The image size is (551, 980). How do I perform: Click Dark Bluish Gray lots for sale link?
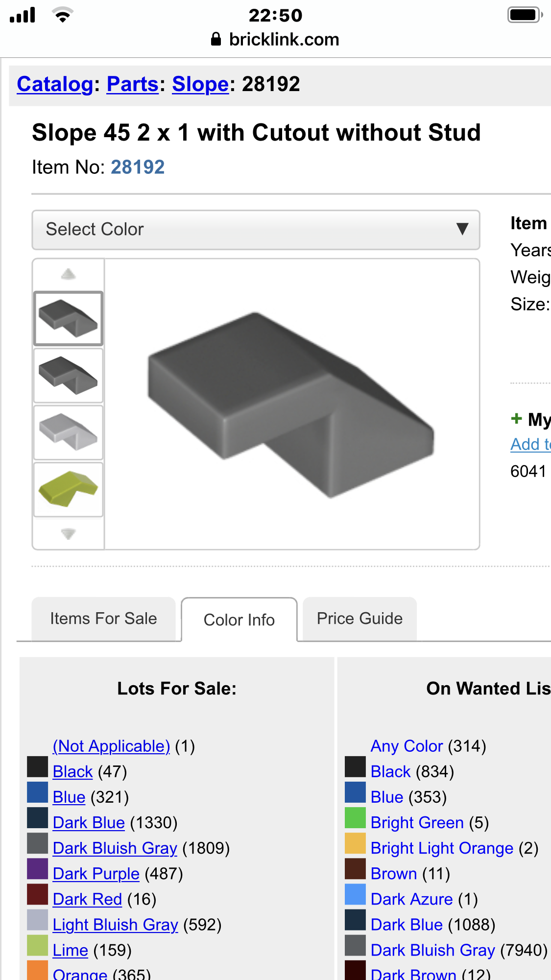115,848
